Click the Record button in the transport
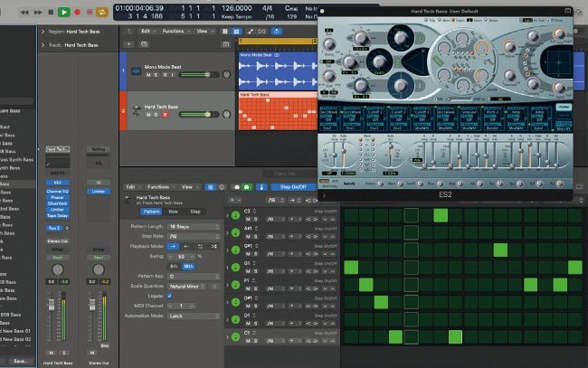The image size is (588, 368). point(77,12)
